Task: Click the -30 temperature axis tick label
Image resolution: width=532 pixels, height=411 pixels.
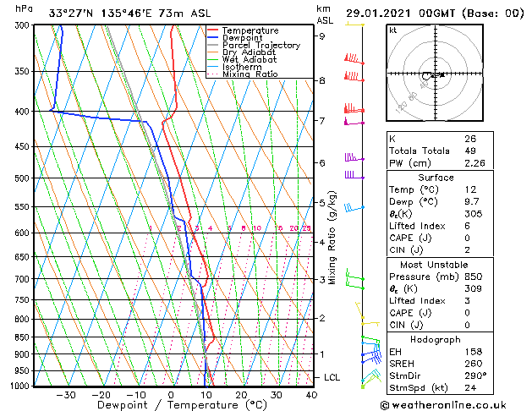Action: pos(66,395)
